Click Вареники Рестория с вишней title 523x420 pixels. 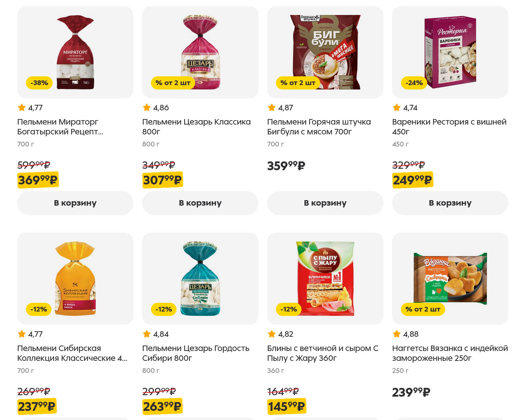tap(449, 126)
